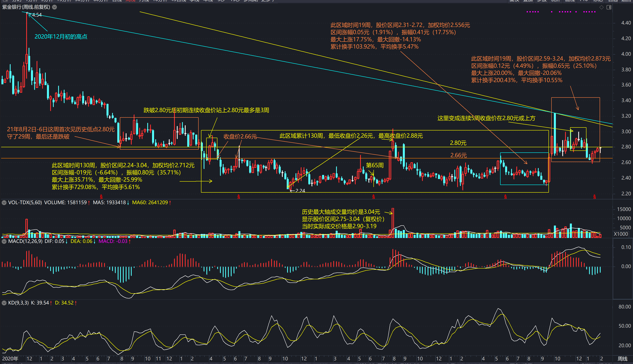The width and height of the screenshot is (633, 364).
Task: Click the DEA: 0.06 readout
Action: [82, 241]
